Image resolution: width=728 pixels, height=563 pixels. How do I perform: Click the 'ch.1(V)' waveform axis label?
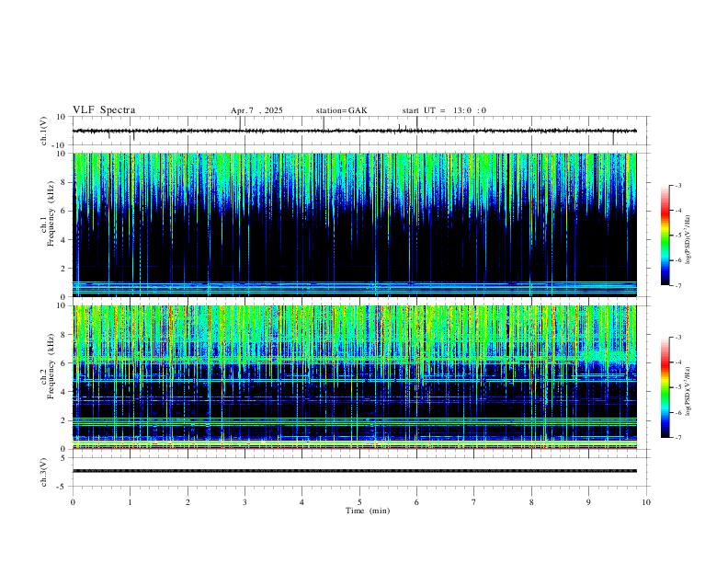tap(44, 131)
